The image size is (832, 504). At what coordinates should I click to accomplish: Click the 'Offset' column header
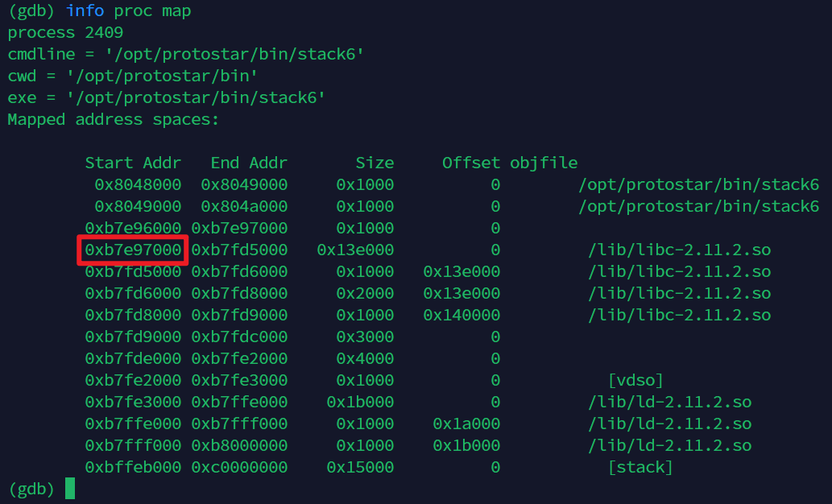471,163
